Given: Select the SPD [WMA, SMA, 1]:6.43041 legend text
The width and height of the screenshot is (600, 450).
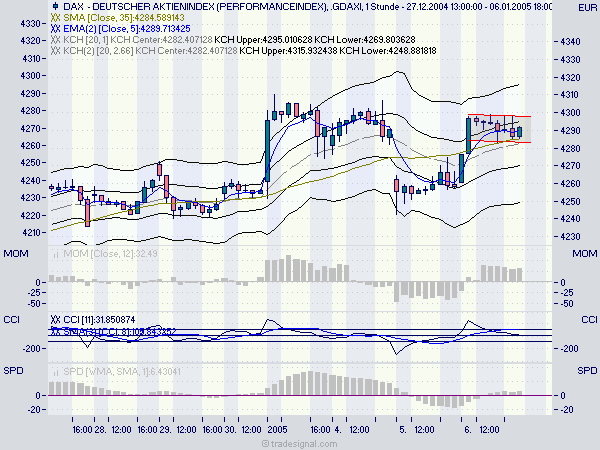Looking at the screenshot, I should (122, 372).
